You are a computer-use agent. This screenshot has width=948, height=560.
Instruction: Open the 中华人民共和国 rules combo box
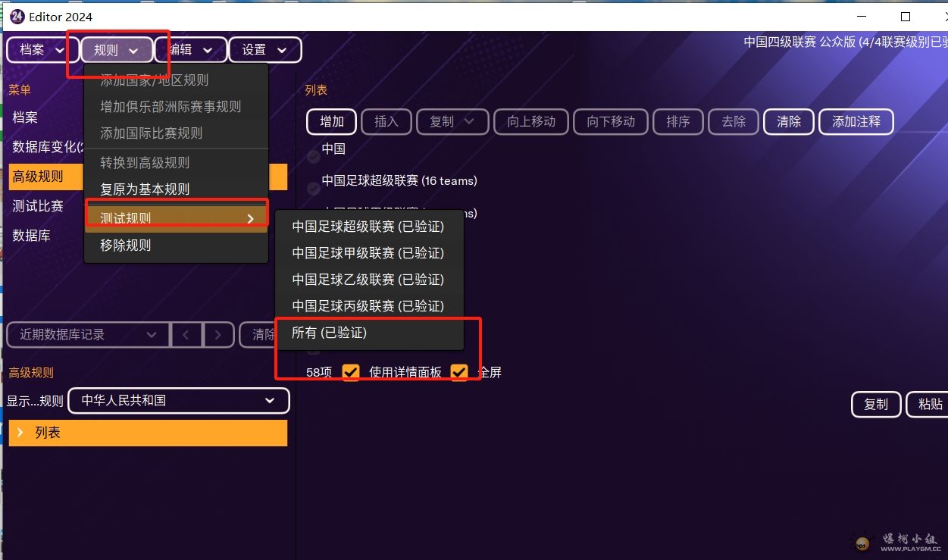click(179, 401)
